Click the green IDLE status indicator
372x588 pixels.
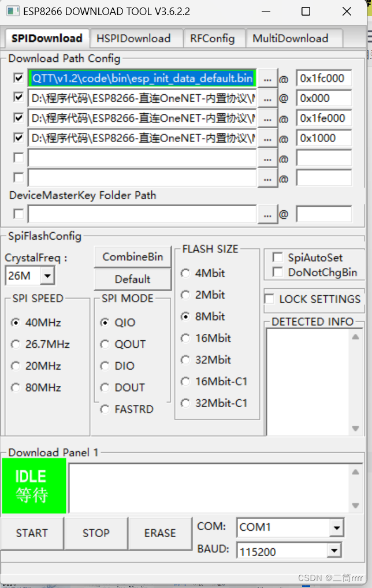[x=34, y=486]
